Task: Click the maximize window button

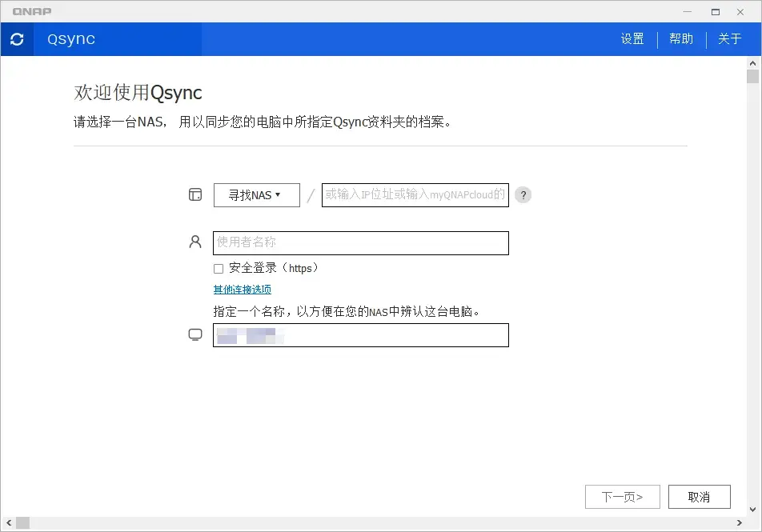Action: [x=715, y=11]
